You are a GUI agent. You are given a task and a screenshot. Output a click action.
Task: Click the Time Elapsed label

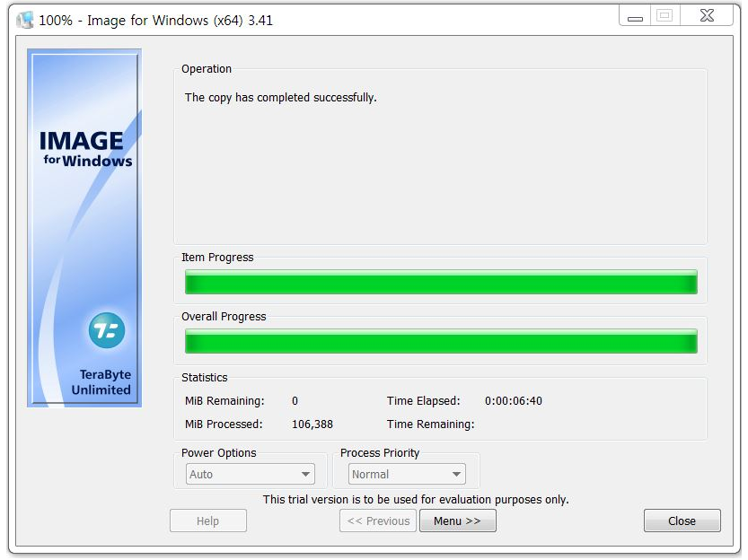[424, 401]
